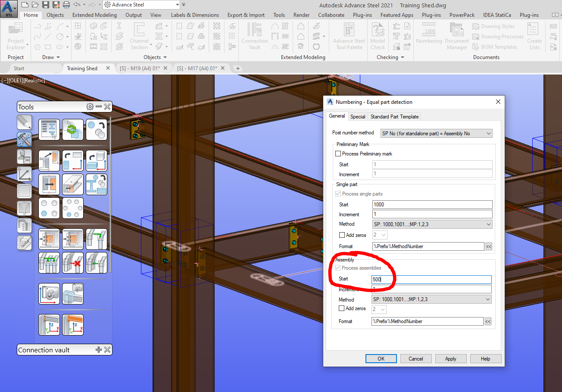Viewport: 562px width, 392px height.
Task: Open the Document Manager
Action: point(456,36)
